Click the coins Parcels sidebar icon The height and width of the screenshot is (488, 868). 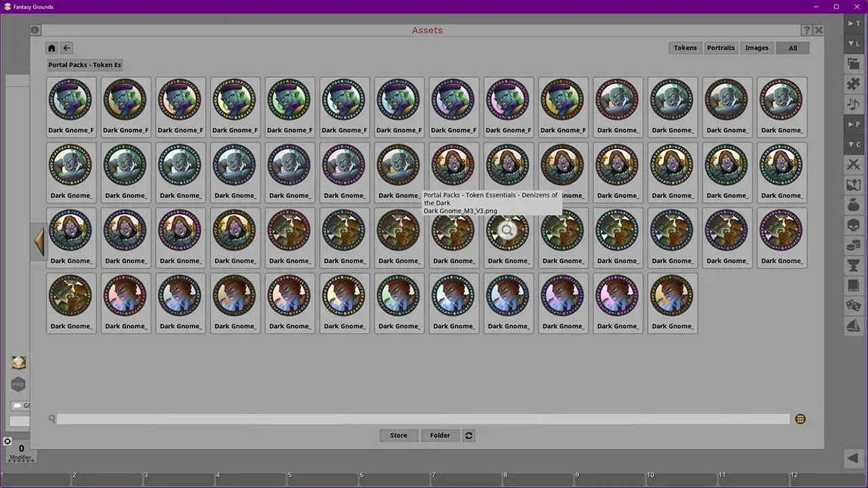[x=853, y=245]
